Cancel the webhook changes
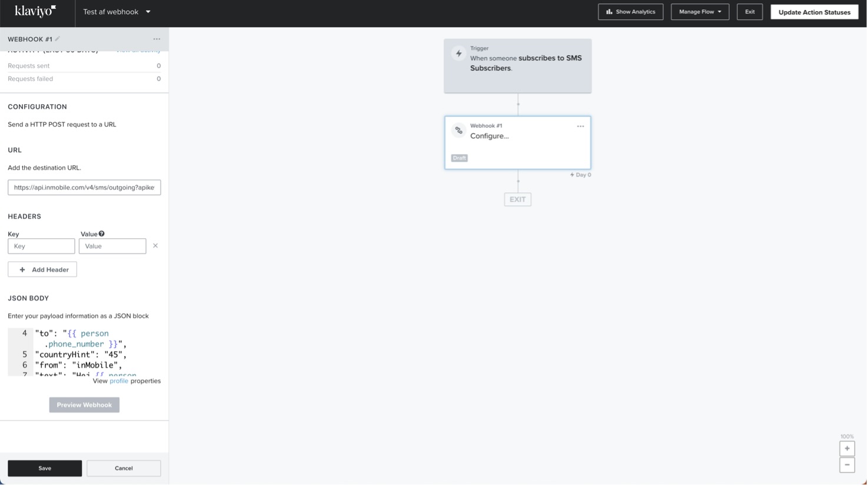868x486 pixels. click(x=124, y=469)
